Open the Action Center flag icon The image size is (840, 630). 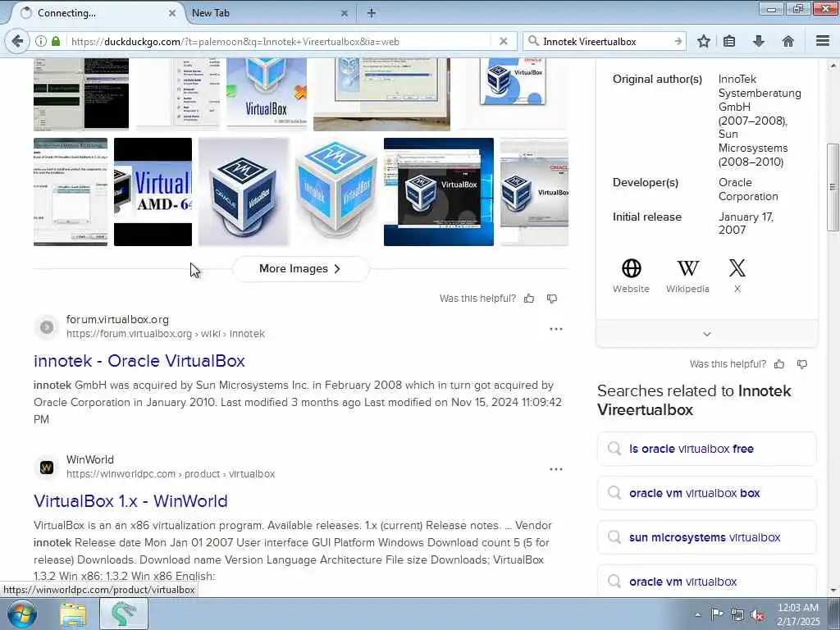click(717, 614)
